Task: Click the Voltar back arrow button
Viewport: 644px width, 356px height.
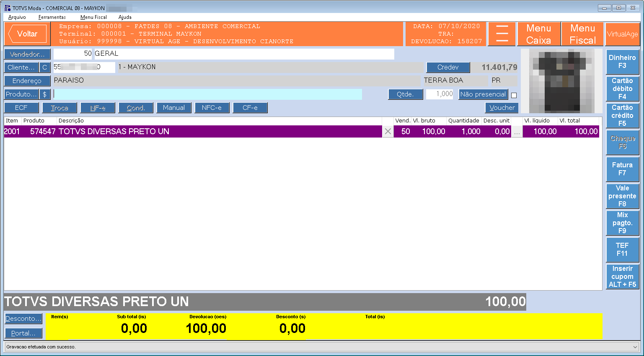Action: click(27, 34)
